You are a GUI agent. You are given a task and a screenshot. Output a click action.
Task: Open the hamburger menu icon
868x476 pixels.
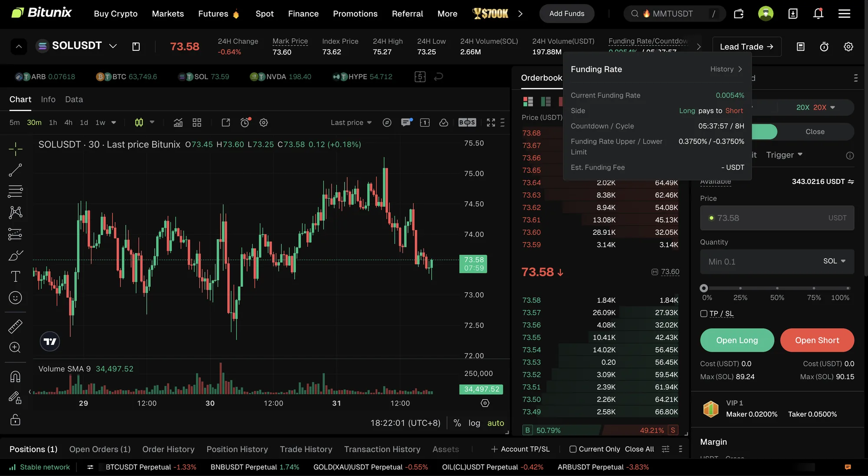coord(844,14)
